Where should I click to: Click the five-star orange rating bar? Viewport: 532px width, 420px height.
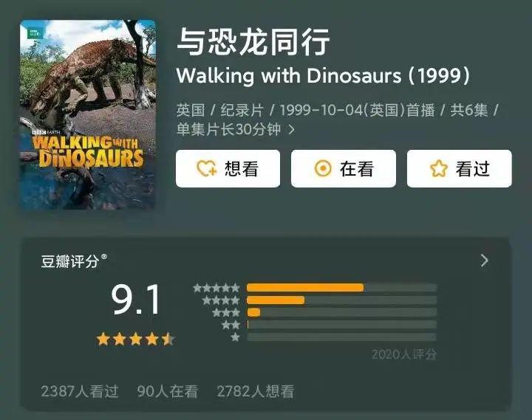pos(305,288)
